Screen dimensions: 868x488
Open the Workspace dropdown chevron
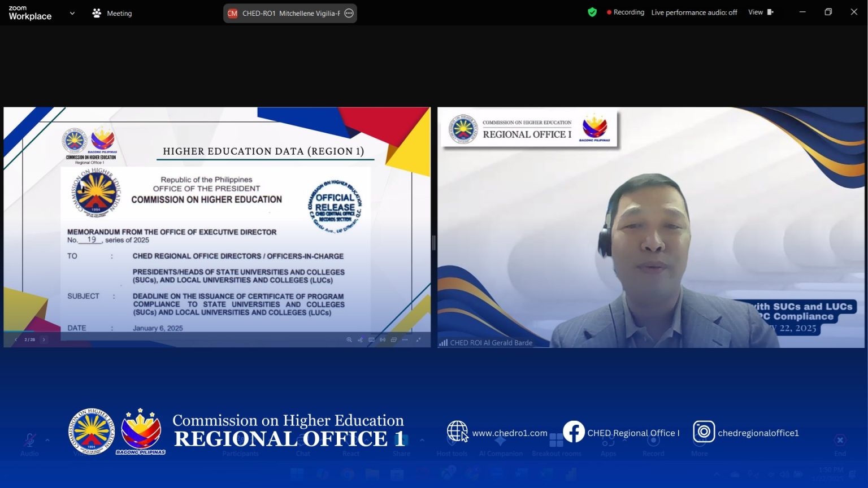coord(72,12)
